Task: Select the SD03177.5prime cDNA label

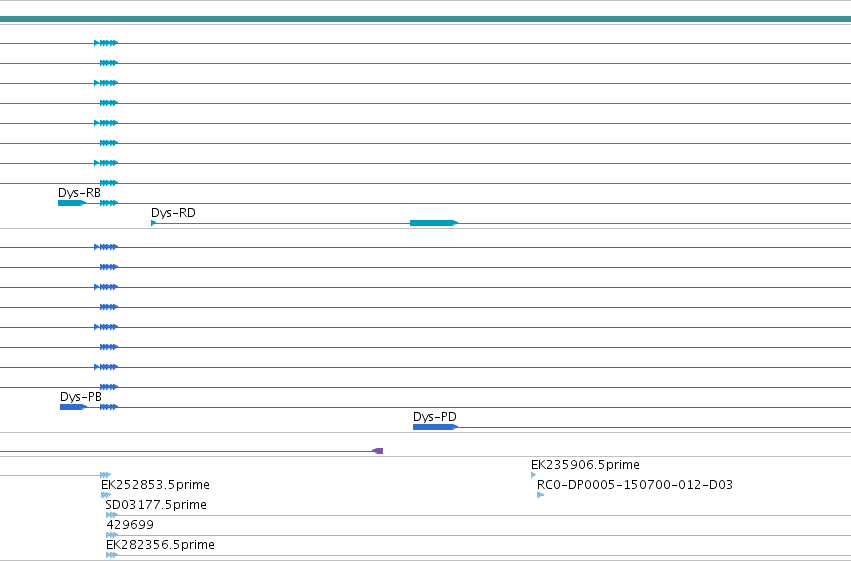Action: pos(156,505)
